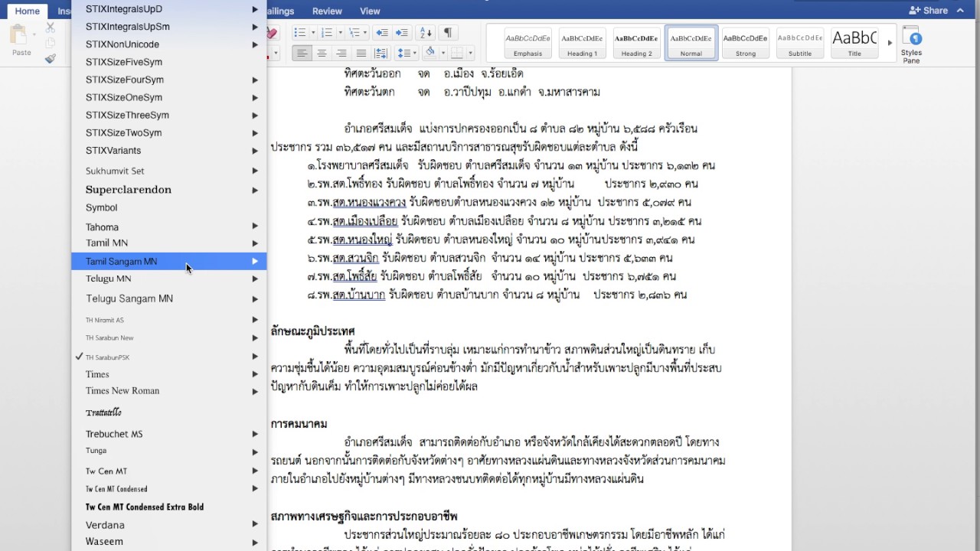The image size is (980, 551).
Task: Click the Cut scissors icon
Action: click(51, 27)
